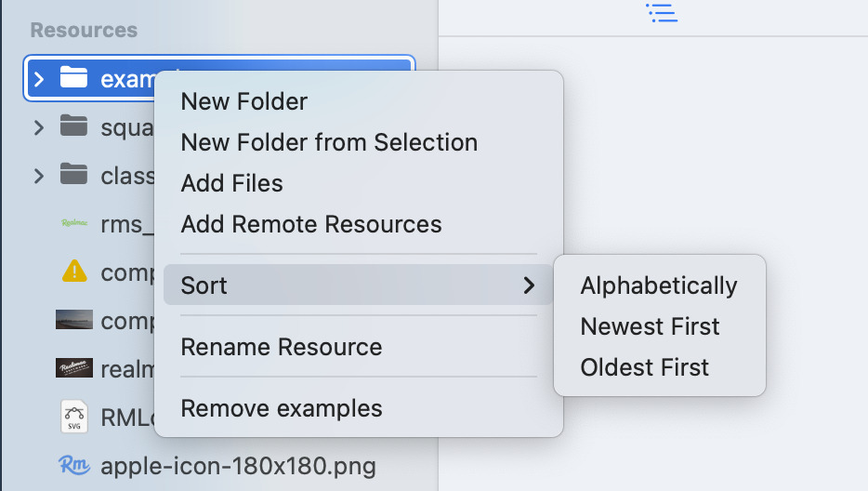Select the apple-icon-180x180.png file

point(238,464)
